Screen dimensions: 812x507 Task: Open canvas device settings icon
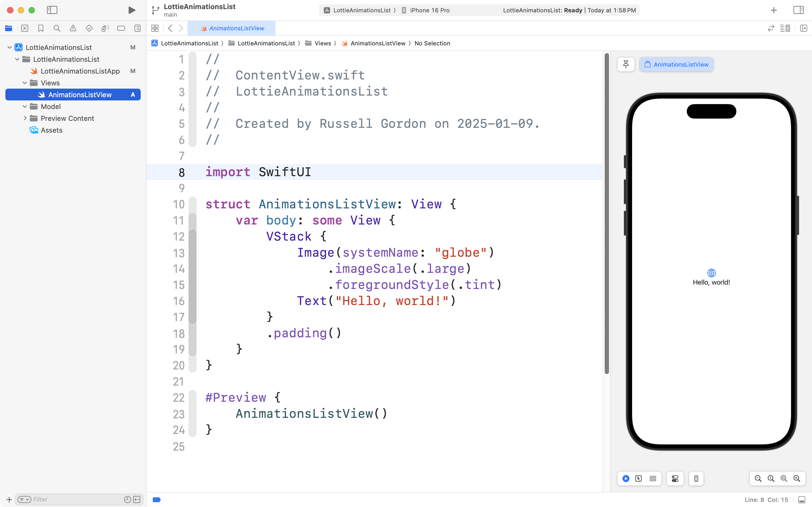coord(675,479)
